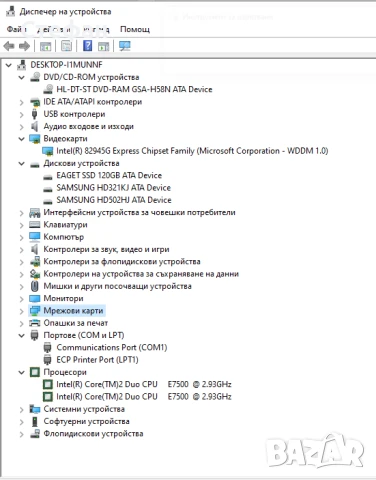Select the first Intel Core2 Duo E7500 entry
Image resolution: width=376 pixels, height=480 pixels.
point(144,384)
